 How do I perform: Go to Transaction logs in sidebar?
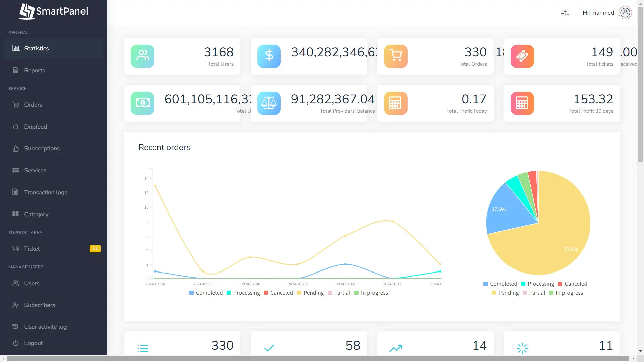45,192
